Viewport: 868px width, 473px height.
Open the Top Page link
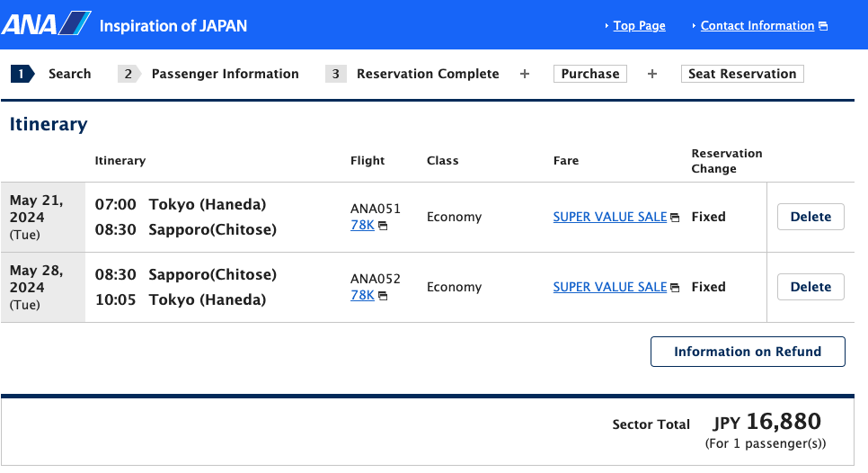(640, 25)
